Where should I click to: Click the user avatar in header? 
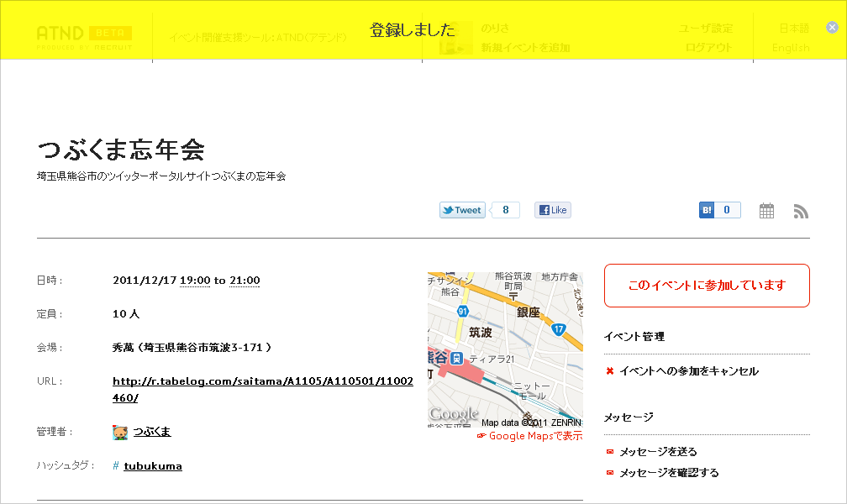click(x=456, y=38)
